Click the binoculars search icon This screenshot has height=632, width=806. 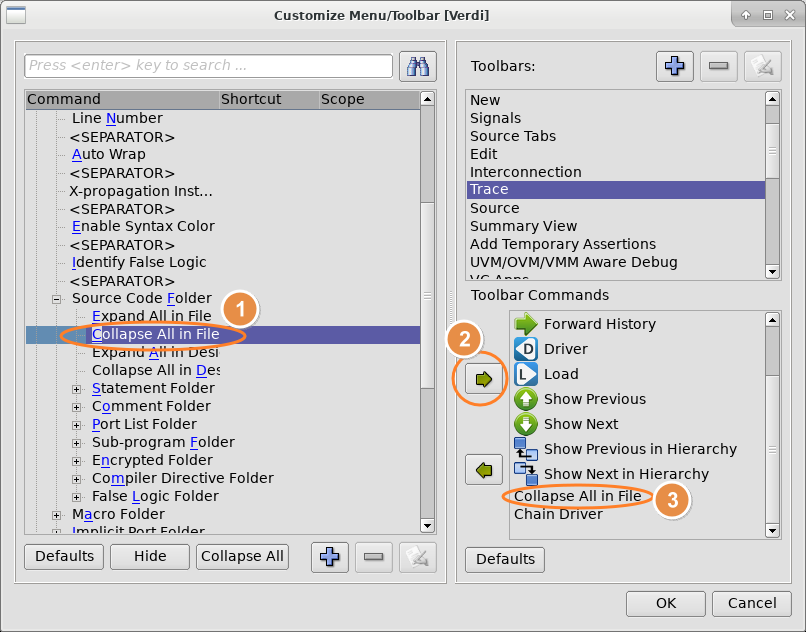click(417, 66)
